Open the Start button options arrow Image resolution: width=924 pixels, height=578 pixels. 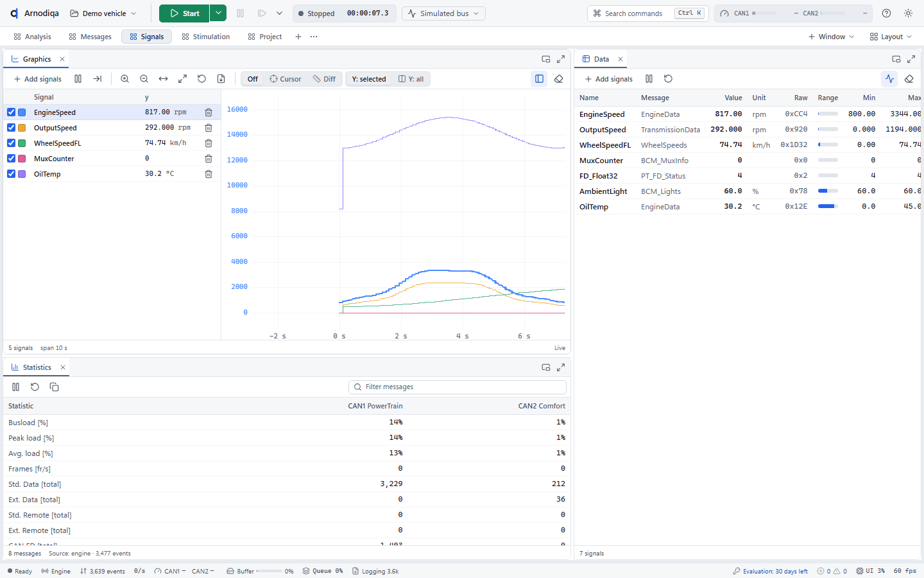coord(219,13)
